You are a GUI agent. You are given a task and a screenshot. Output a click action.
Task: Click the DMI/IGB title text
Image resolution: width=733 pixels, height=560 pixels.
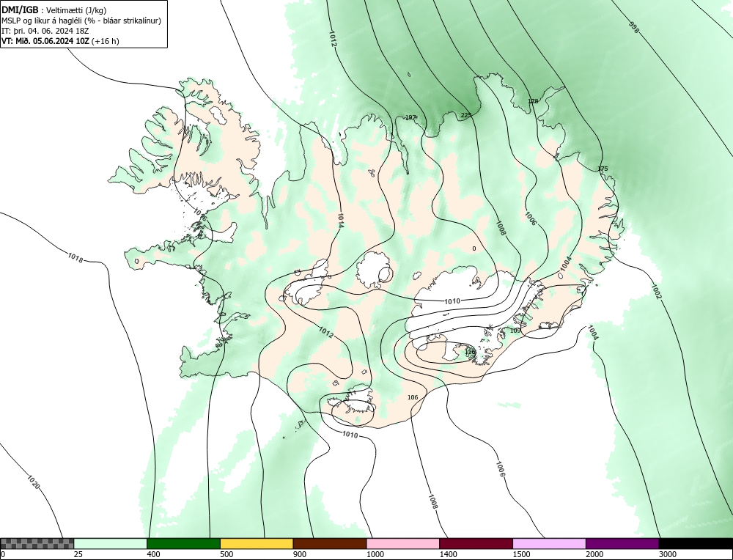click(20, 10)
